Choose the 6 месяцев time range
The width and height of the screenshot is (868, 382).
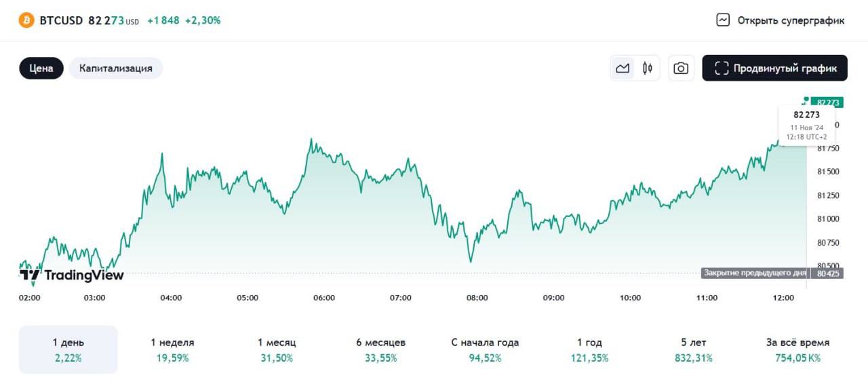point(381,349)
